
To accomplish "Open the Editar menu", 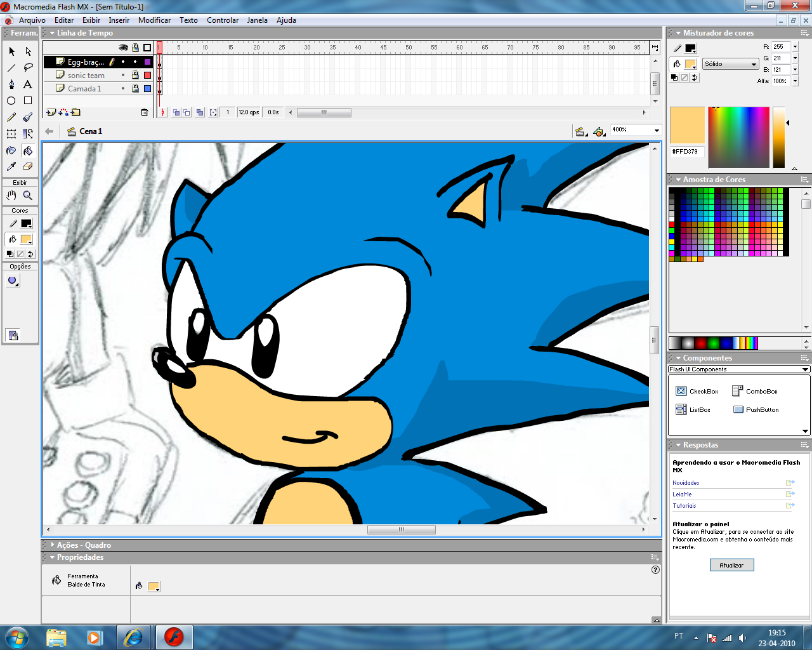I will [x=64, y=20].
